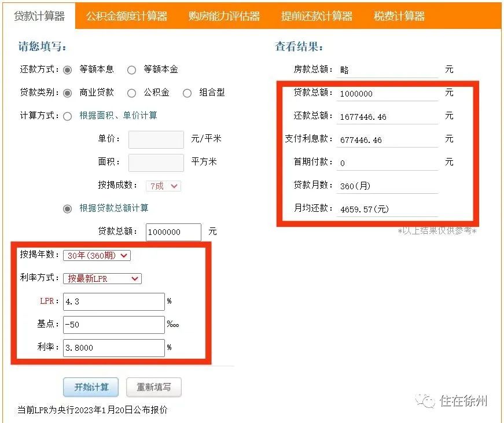
Task: Open the 购房能力评估器 tab
Action: tap(223, 17)
